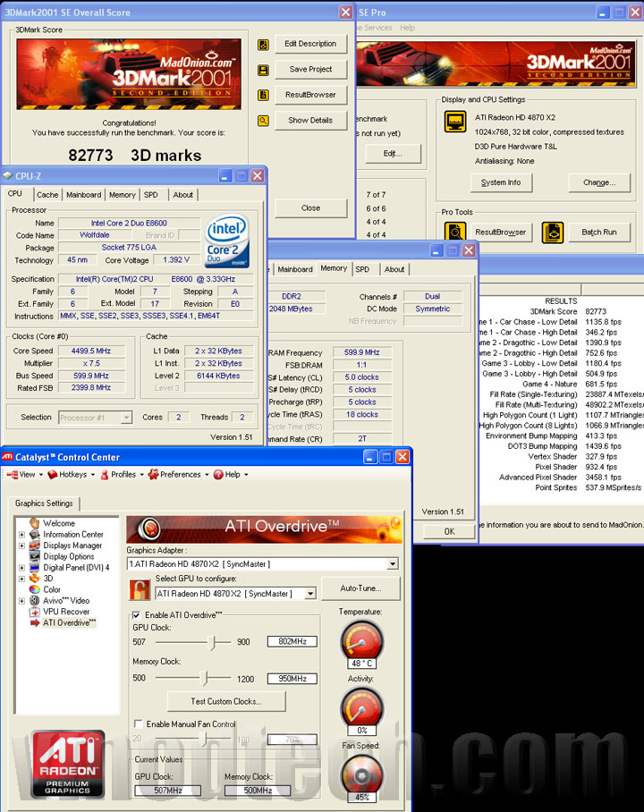644x812 pixels.
Task: Open the Hotkeys menu
Action: [72, 474]
